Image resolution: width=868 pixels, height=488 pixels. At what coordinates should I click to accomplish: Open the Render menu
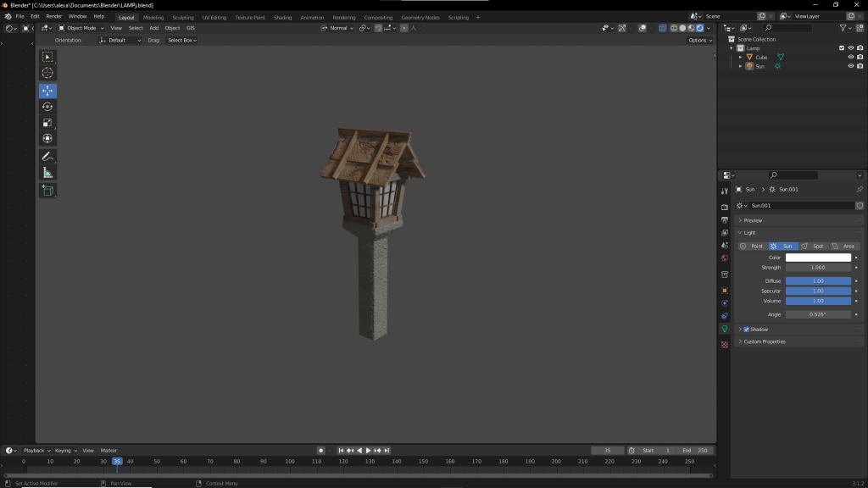click(x=53, y=17)
